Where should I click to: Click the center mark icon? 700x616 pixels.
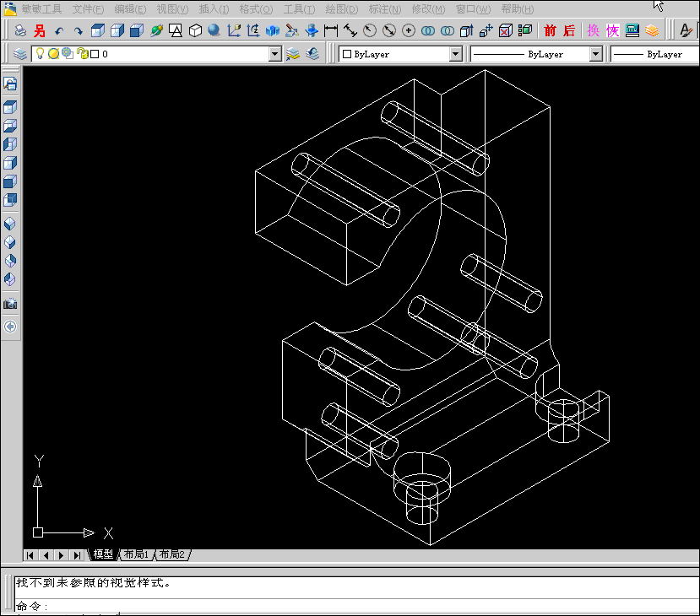click(409, 30)
